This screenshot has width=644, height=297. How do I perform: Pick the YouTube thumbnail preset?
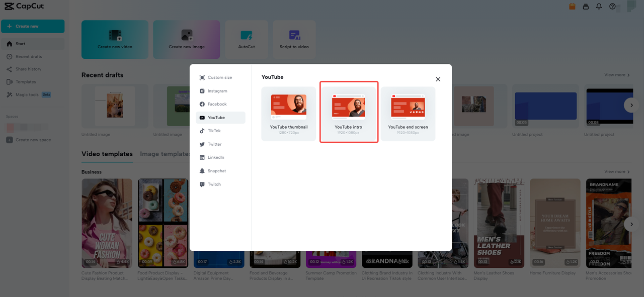[x=289, y=114]
